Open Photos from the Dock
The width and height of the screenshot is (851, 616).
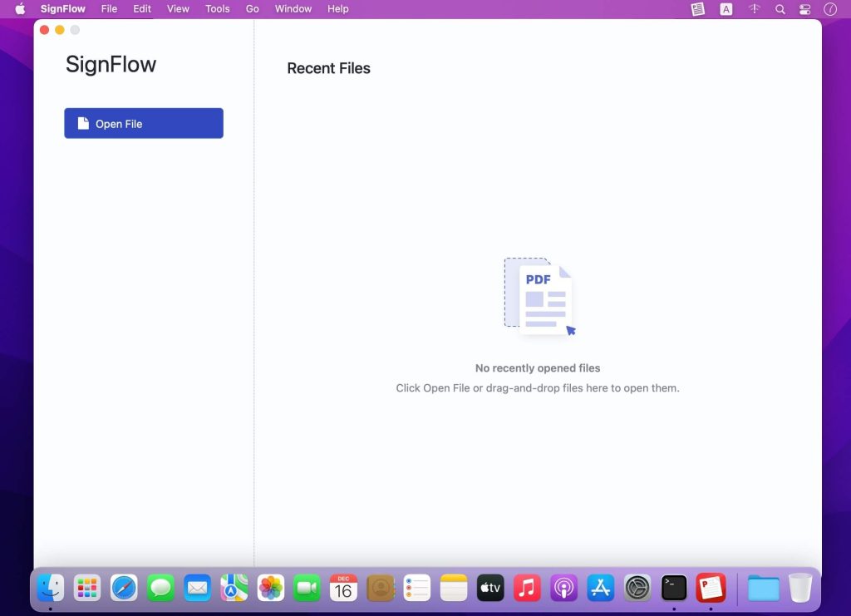click(269, 588)
